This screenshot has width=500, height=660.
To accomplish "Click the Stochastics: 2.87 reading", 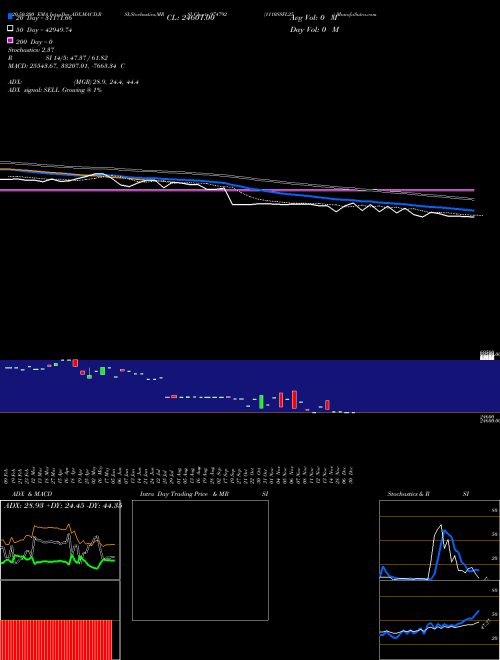I will (x=31, y=50).
